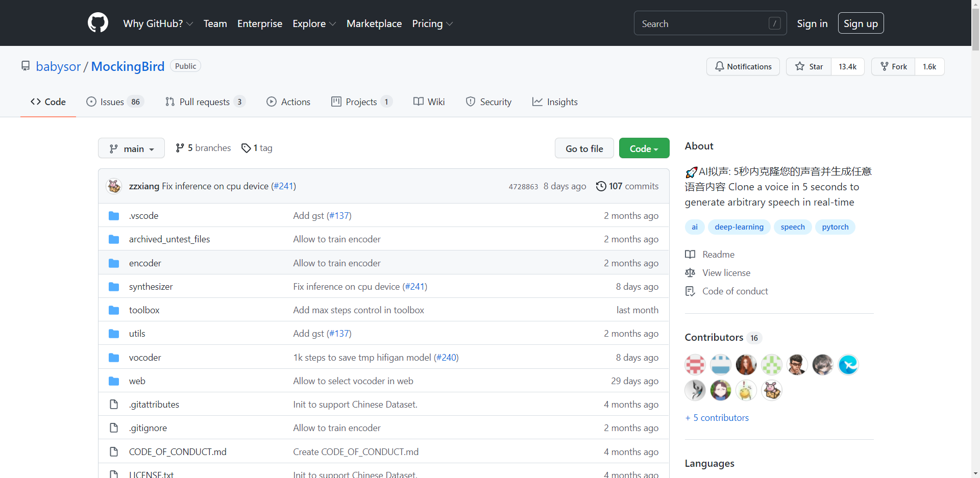Open the fork count 1.6k
Image resolution: width=980 pixels, height=478 pixels.
point(929,66)
